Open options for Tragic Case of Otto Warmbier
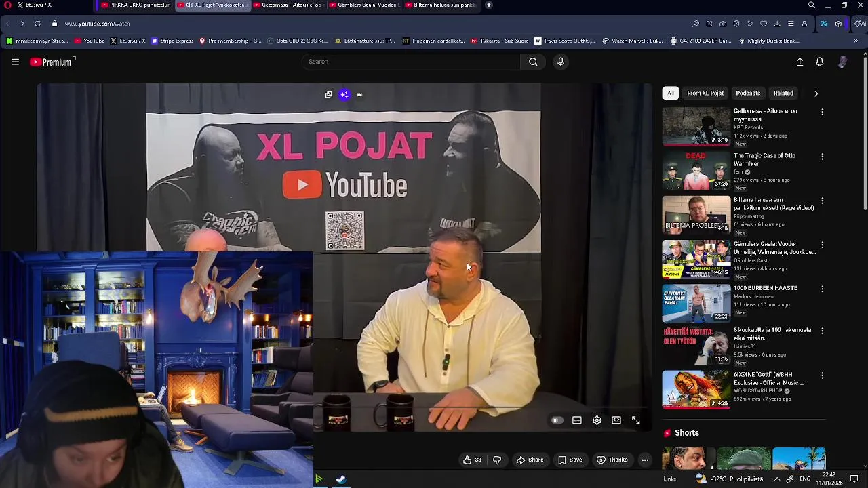868x488 pixels. point(823,157)
